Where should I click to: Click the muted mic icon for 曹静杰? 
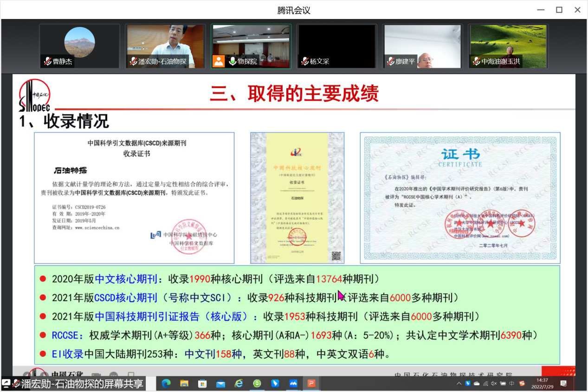(47, 61)
